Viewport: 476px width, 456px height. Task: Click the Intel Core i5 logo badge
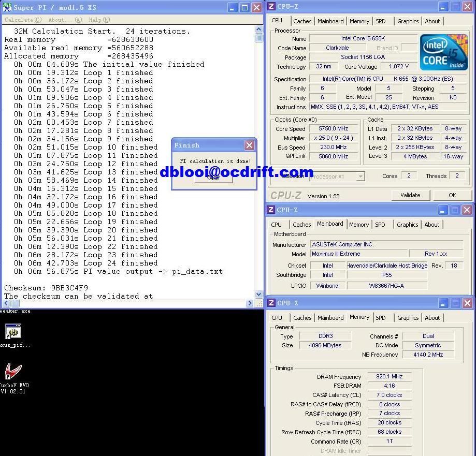444,52
